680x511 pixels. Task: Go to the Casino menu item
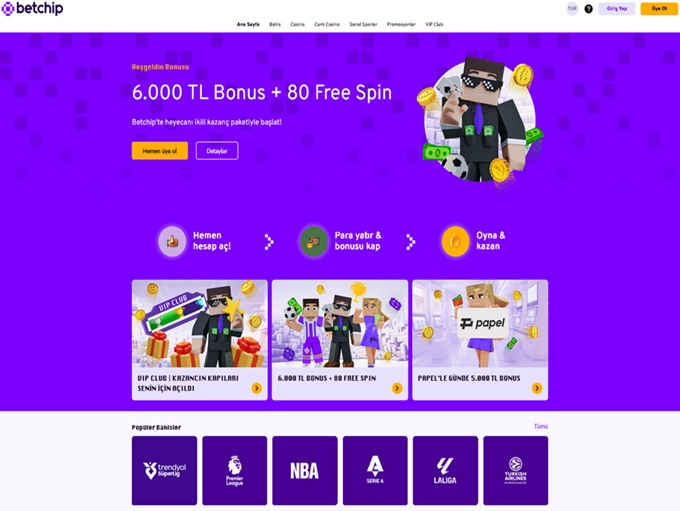pyautogui.click(x=298, y=24)
